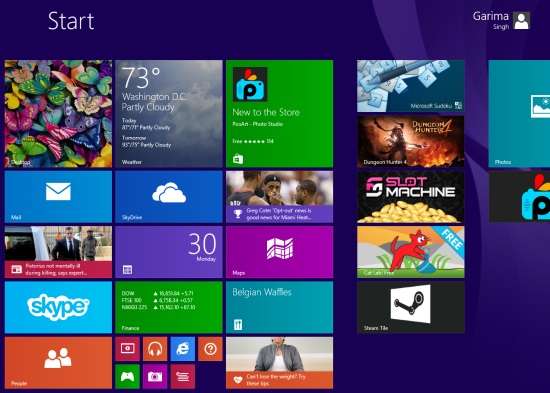The height and width of the screenshot is (393, 550).
Task: Click the Garima Singh user account picture
Action: click(x=521, y=21)
